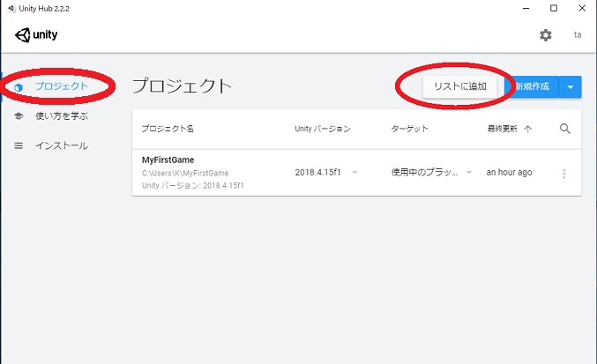Click the Unity Hub title bar icon
Viewport: 597px width, 364px height.
coord(11,8)
